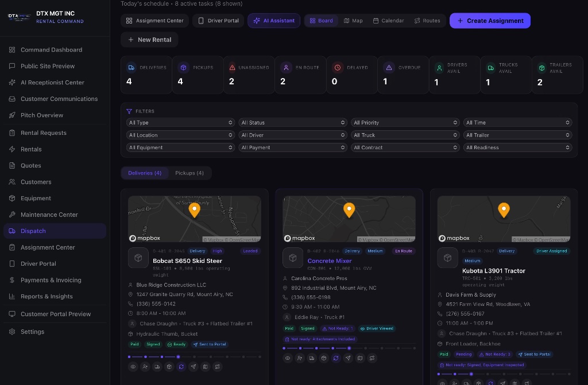Click the New Rental button
Screen dimensions: 588x385
(149, 40)
